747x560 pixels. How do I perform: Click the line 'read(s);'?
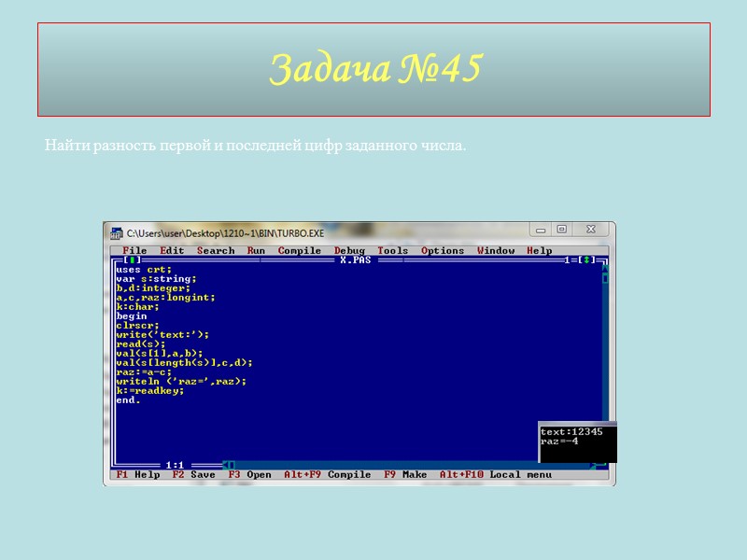[x=141, y=344]
